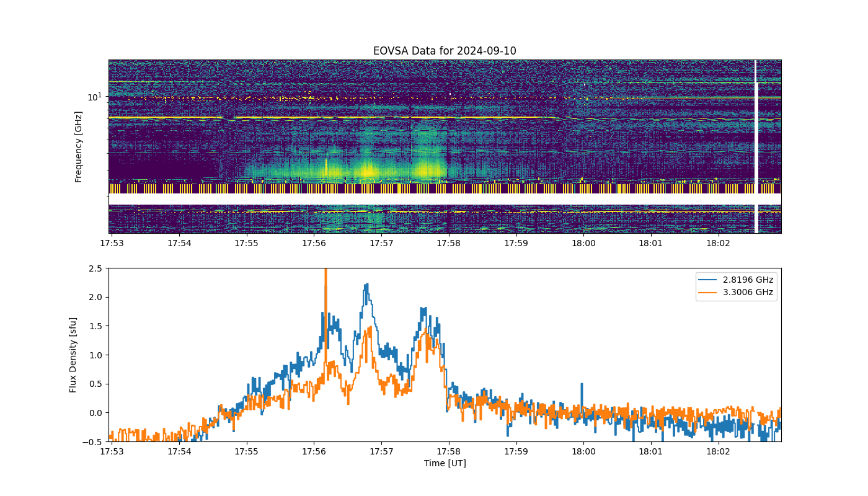Screen dimensions: 868x496
Task: Click the plot title 'EOVSA Data for 2024-09-10'
Action: click(445, 51)
